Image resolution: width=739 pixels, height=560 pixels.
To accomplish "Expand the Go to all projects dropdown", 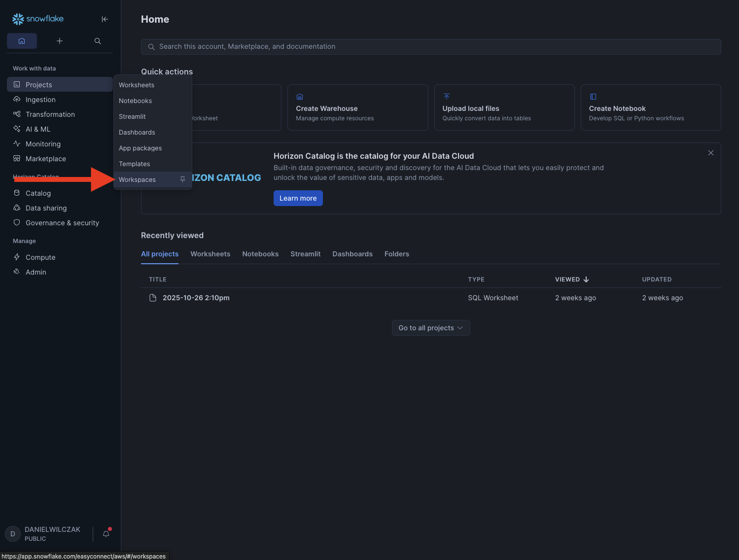I will 430,328.
